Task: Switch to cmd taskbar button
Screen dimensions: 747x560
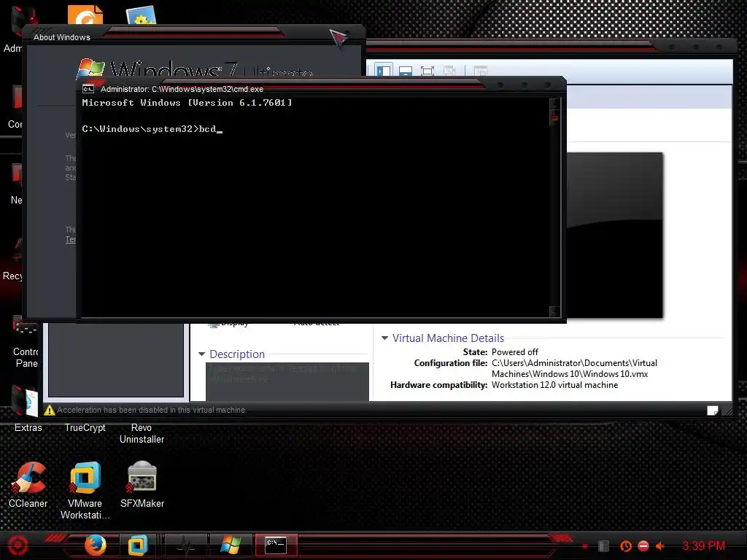Action: pyautogui.click(x=276, y=545)
